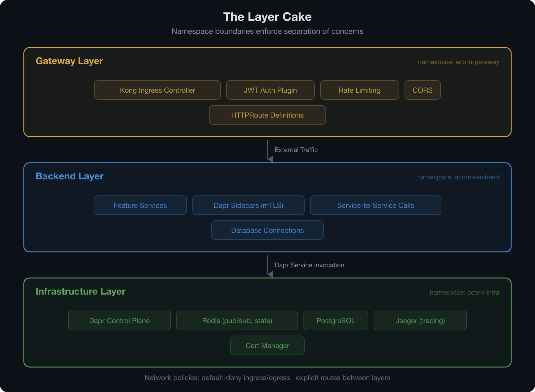
Task: Click the JWT Auth Plugin box
Action: (270, 90)
